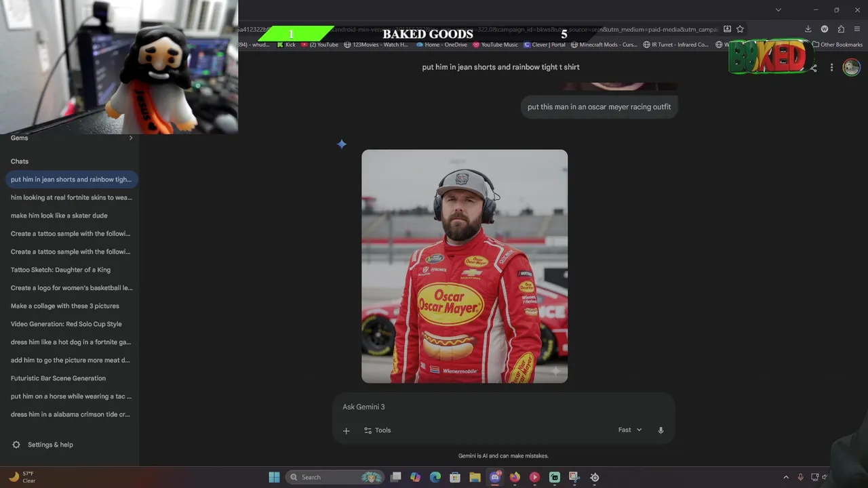The width and height of the screenshot is (868, 488).
Task: Click the plus attach icon in prompt box
Action: [346, 430]
